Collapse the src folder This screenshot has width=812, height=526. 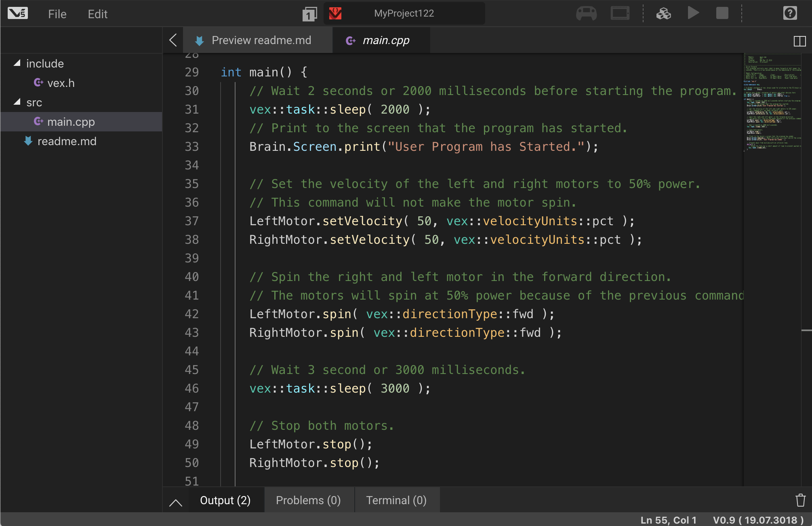coord(17,102)
